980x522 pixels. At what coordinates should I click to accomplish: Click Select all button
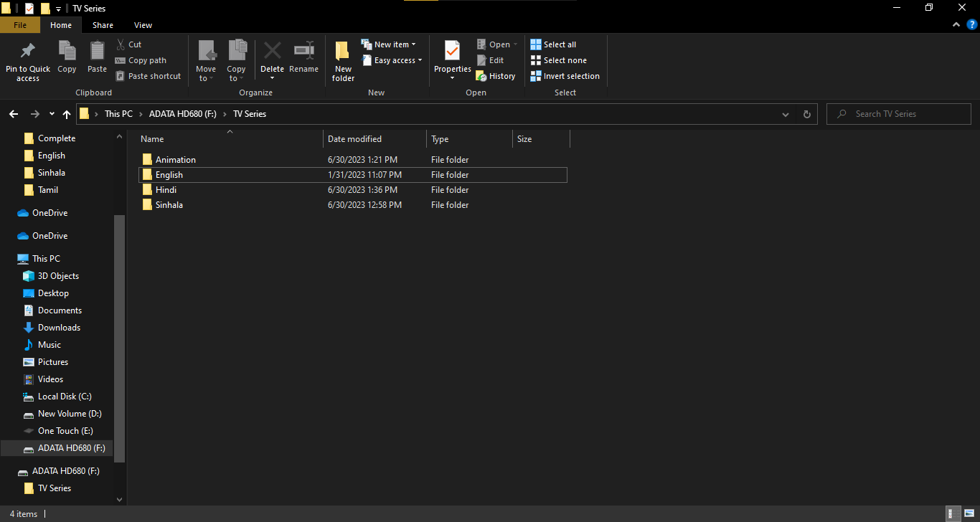click(553, 44)
